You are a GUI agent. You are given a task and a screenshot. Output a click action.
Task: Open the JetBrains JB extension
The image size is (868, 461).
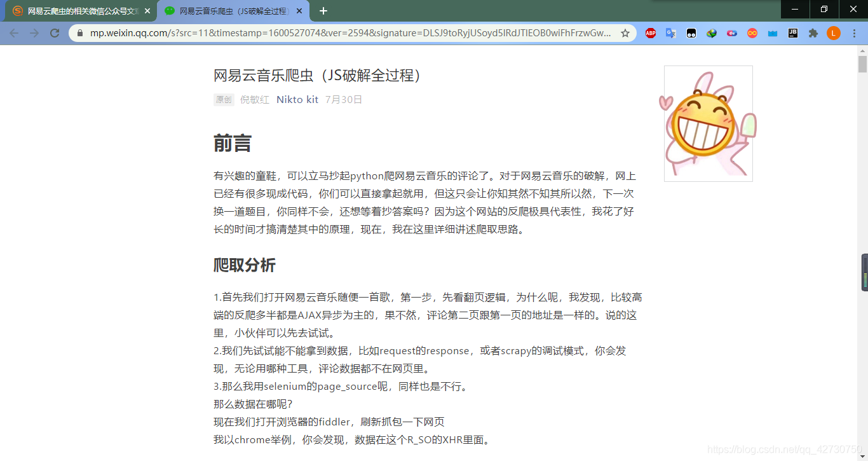[x=793, y=33]
